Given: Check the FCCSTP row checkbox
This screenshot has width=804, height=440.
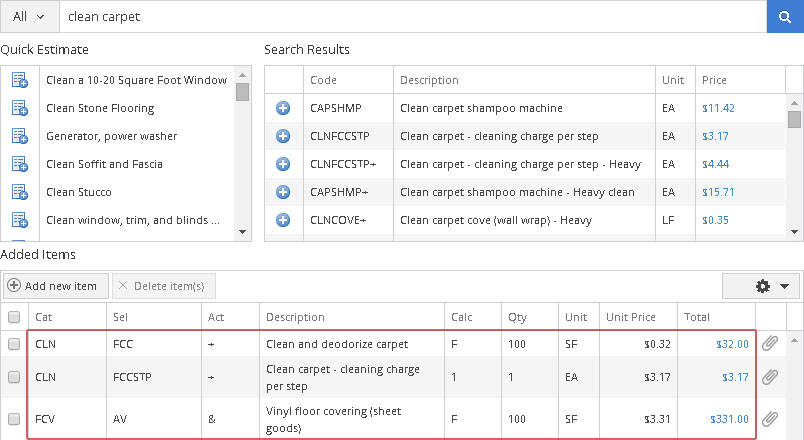Looking at the screenshot, I should 14,377.
